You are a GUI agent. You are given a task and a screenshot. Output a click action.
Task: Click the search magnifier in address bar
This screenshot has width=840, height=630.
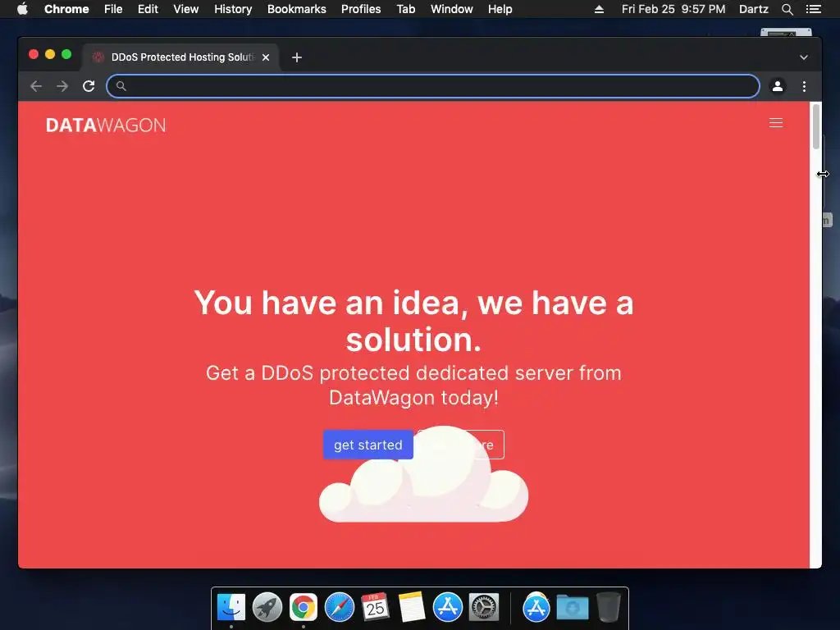click(x=121, y=86)
